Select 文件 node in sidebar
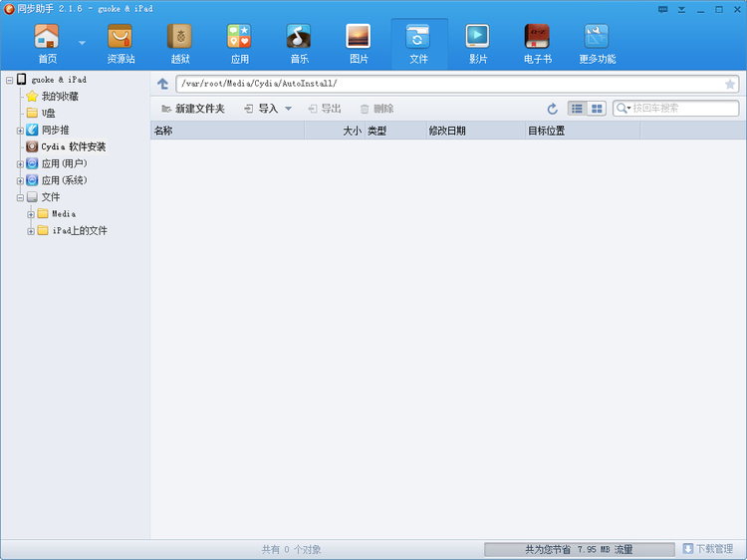Screen dimensions: 747x560 50,197
